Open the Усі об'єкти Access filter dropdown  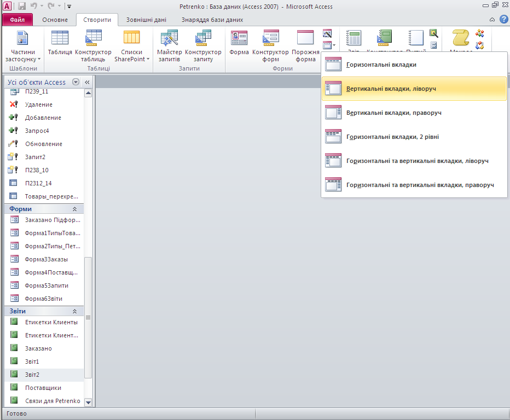[x=76, y=82]
